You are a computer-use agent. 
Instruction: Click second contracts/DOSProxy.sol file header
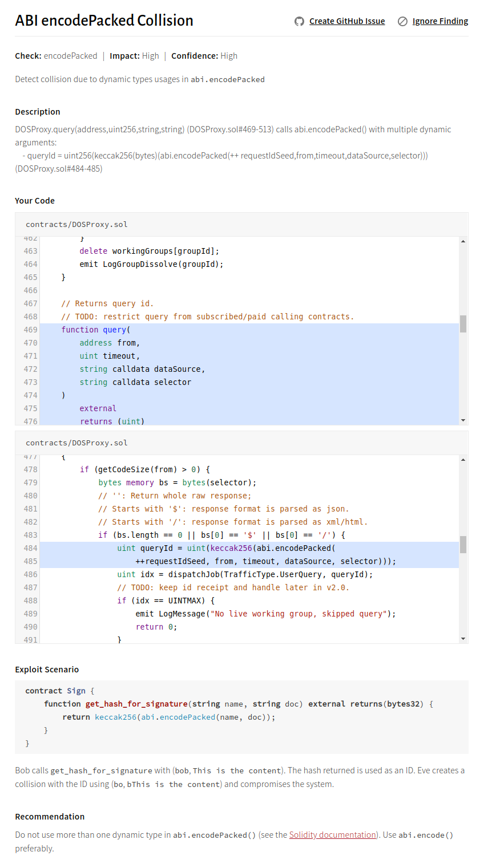[76, 443]
